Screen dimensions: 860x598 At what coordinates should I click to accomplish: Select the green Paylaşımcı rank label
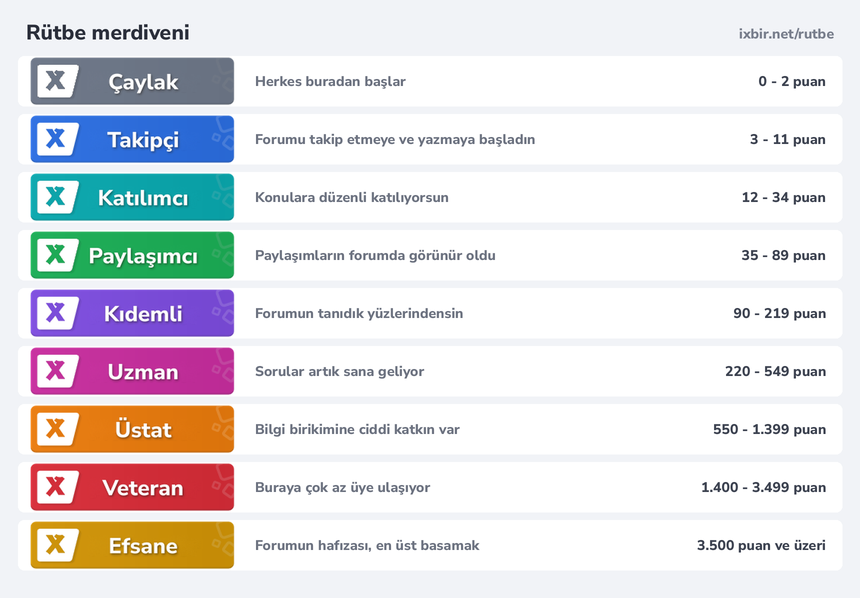pos(132,255)
